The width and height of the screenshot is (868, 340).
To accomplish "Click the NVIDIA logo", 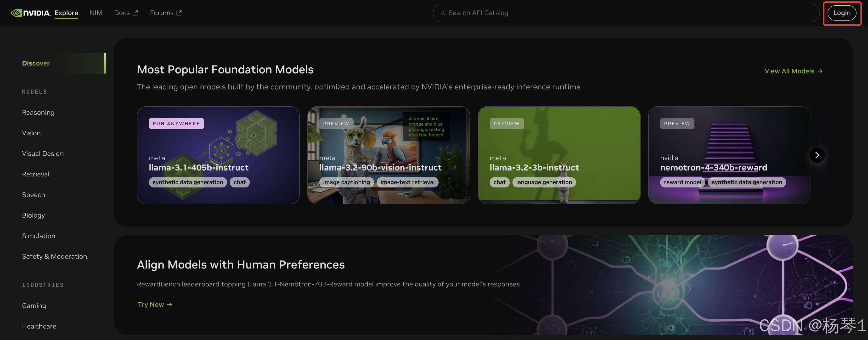I will coord(30,13).
